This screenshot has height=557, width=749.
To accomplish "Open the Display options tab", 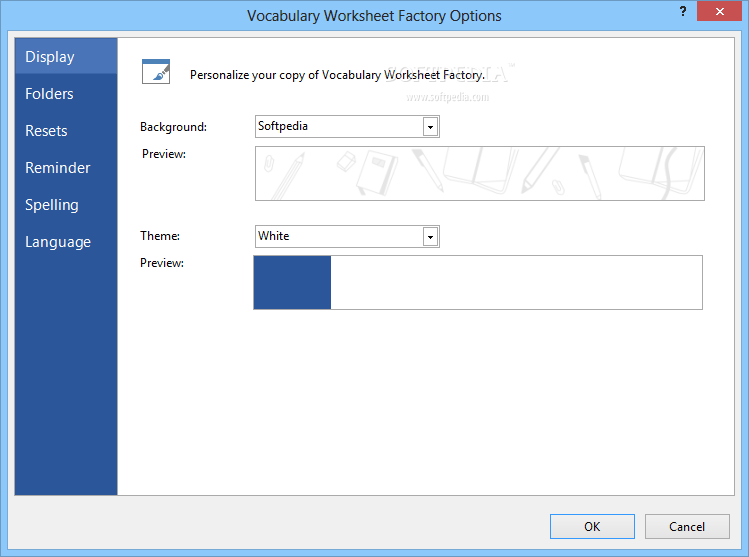I will [x=66, y=56].
